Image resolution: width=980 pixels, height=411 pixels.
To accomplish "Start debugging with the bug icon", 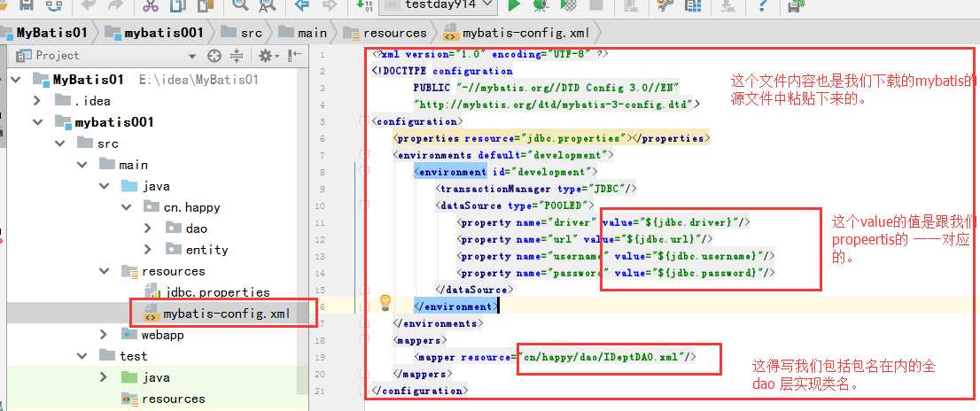I will coord(541,5).
